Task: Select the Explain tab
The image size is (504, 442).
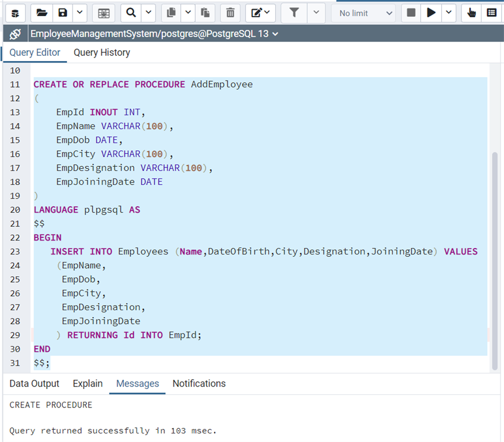Action: (x=88, y=383)
